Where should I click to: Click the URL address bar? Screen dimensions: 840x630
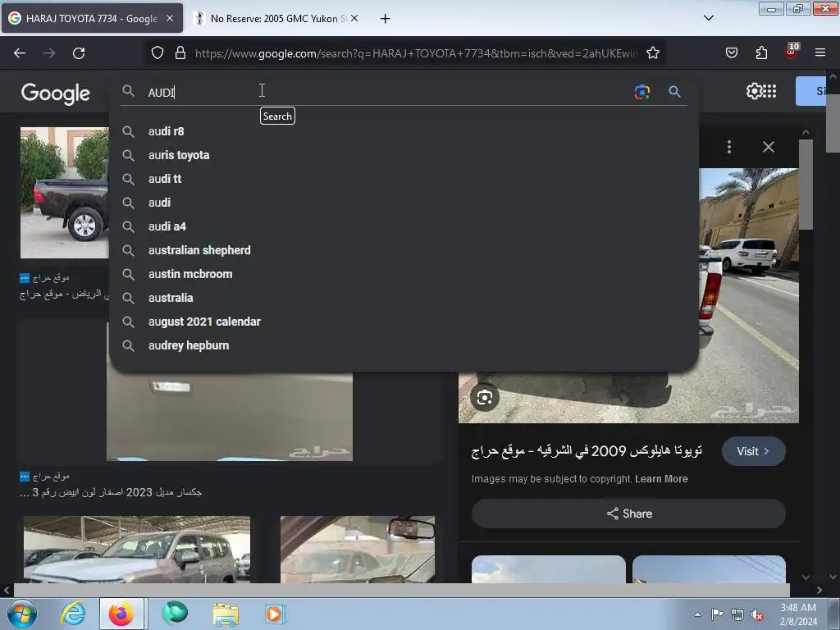tap(417, 53)
